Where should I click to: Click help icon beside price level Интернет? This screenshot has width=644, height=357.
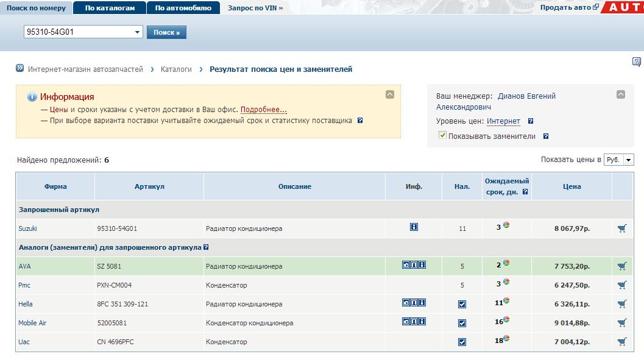coord(531,121)
